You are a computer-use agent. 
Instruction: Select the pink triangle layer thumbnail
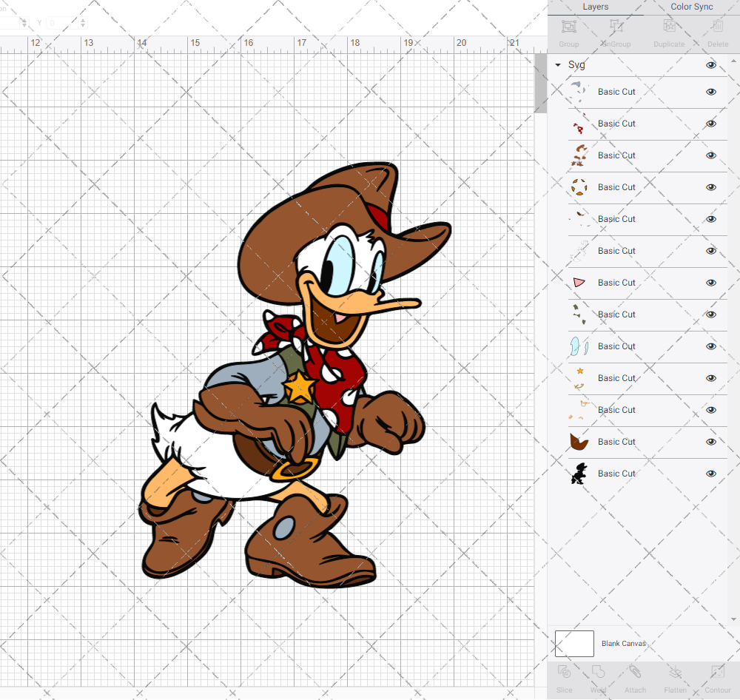[x=579, y=282]
